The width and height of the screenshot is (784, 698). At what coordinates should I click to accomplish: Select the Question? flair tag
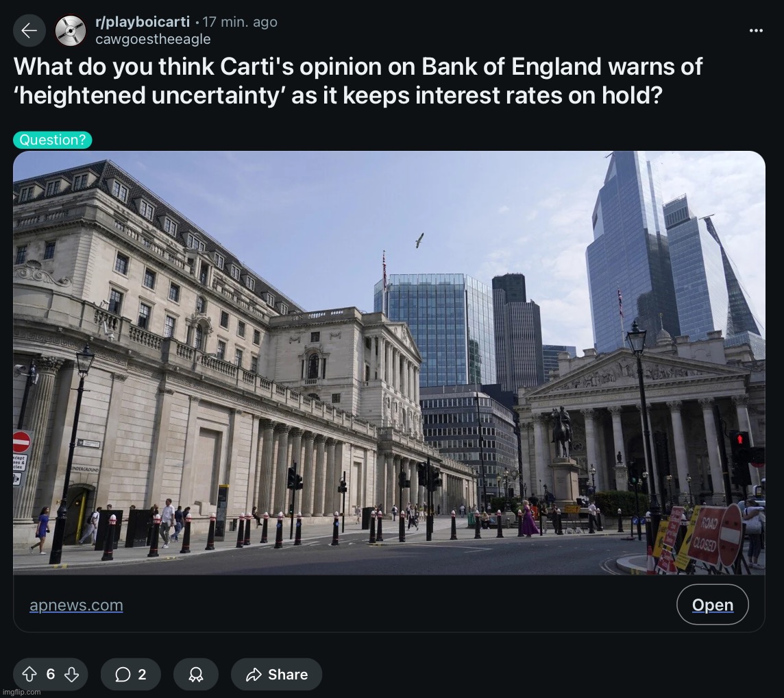coord(53,140)
